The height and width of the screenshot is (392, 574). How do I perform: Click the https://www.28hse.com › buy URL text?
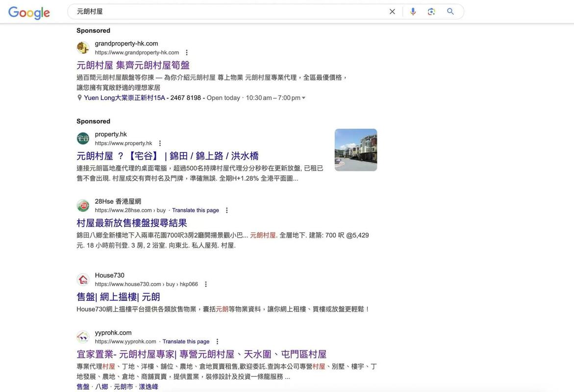click(130, 210)
